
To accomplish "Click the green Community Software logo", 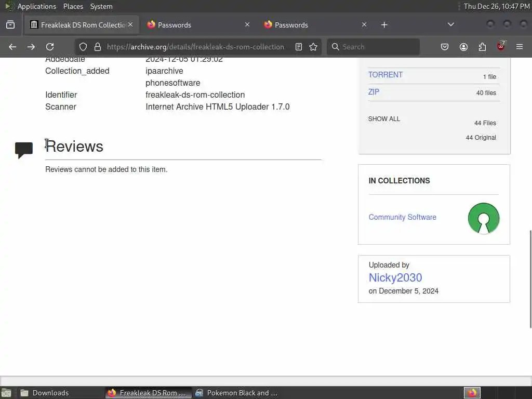I will 484,218.
